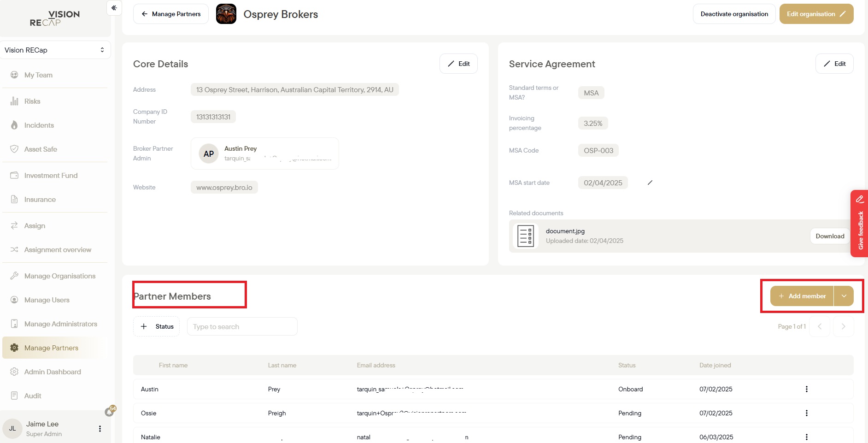The image size is (868, 443).
Task: Click the JL user avatar
Action: point(12,428)
